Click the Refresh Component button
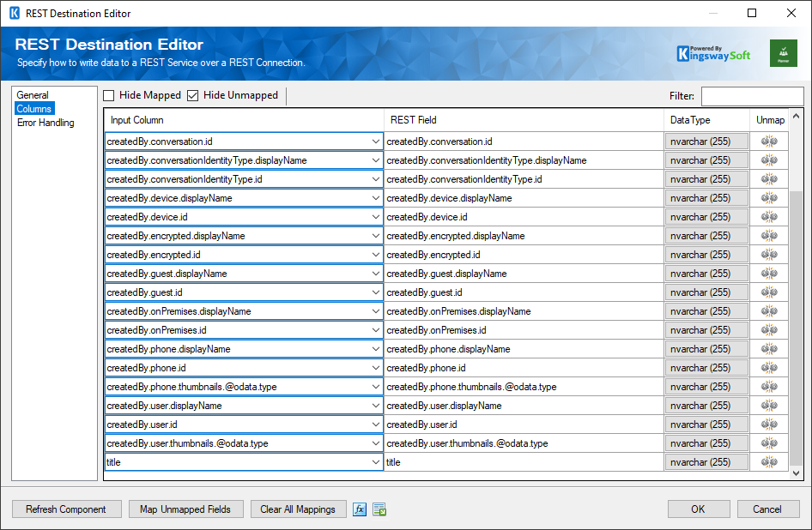 66,509
